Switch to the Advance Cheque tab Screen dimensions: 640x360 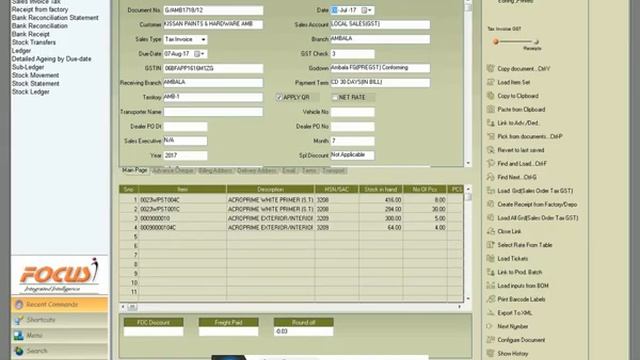click(173, 171)
